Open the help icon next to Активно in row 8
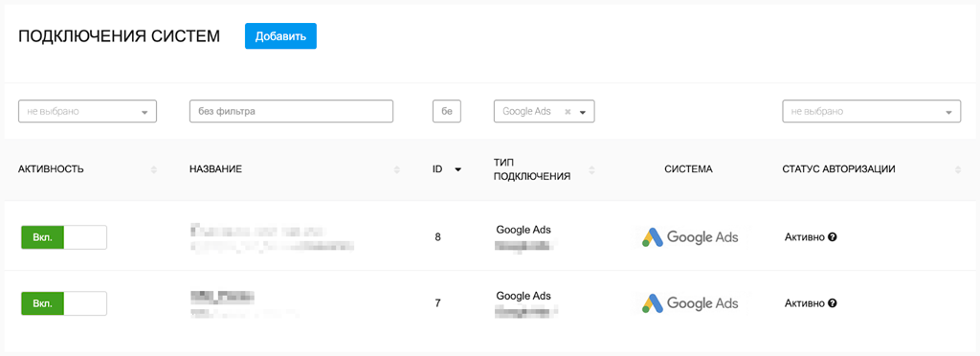980x356 pixels. tap(832, 237)
